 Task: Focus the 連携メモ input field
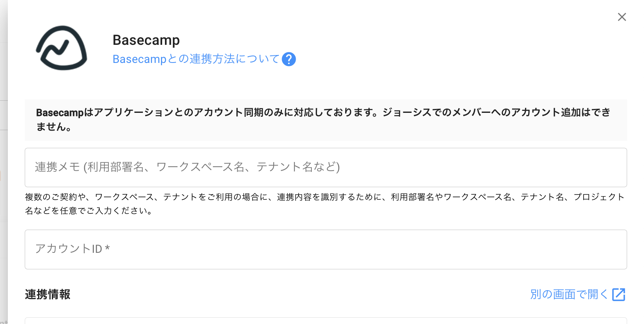coord(326,168)
